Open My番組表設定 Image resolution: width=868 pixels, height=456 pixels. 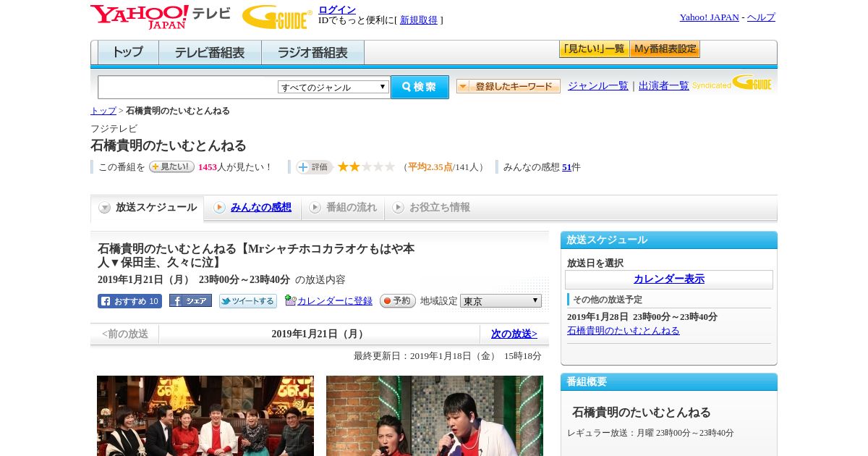665,49
